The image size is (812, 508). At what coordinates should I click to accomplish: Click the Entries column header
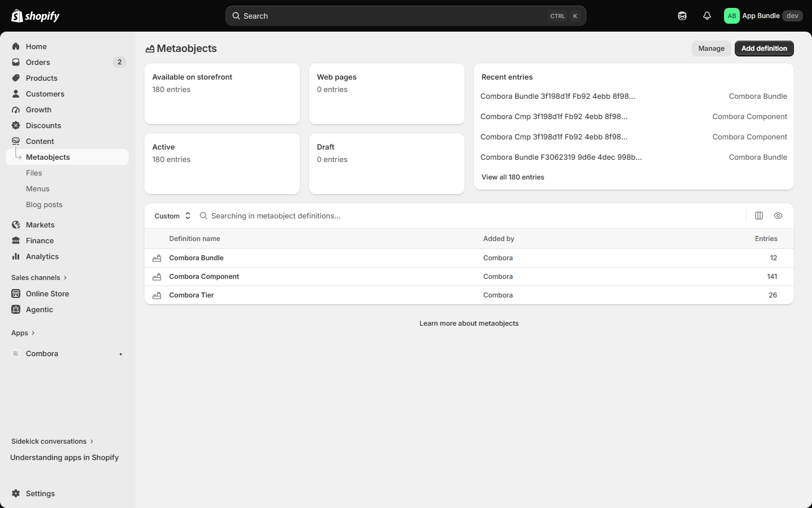click(x=766, y=239)
